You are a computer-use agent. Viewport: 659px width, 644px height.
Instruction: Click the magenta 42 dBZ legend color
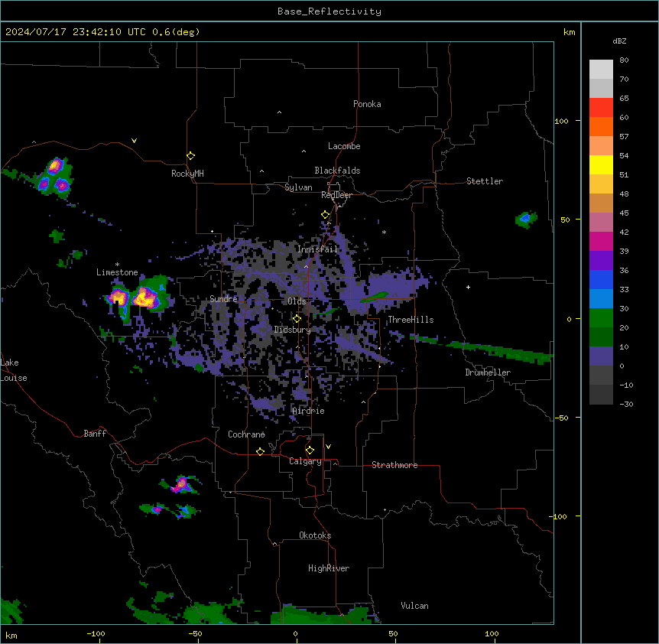(x=601, y=241)
